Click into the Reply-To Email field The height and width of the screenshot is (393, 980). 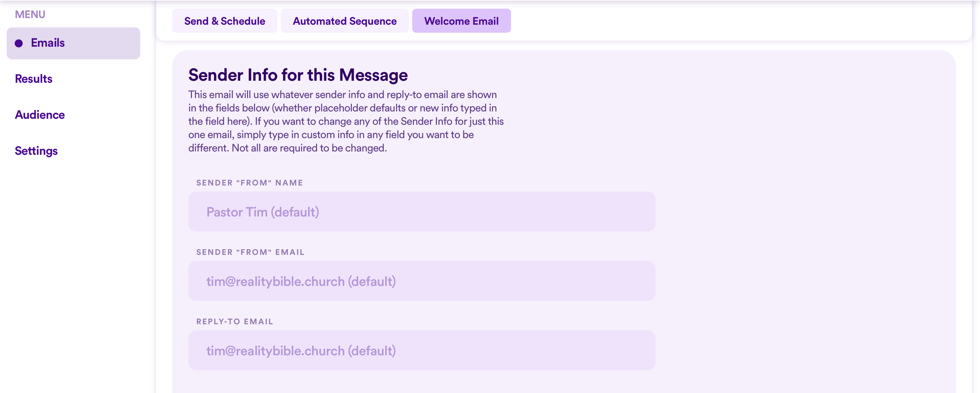(422, 350)
